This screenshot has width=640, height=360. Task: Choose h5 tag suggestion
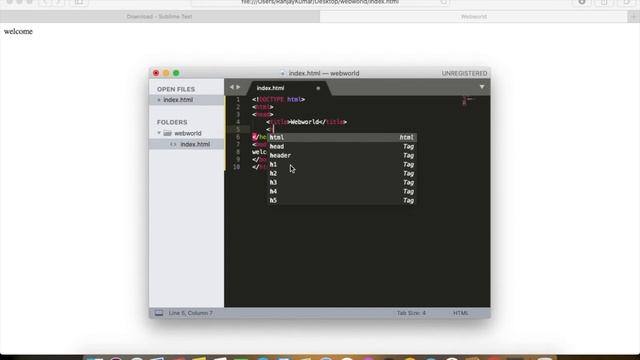pyautogui.click(x=342, y=200)
